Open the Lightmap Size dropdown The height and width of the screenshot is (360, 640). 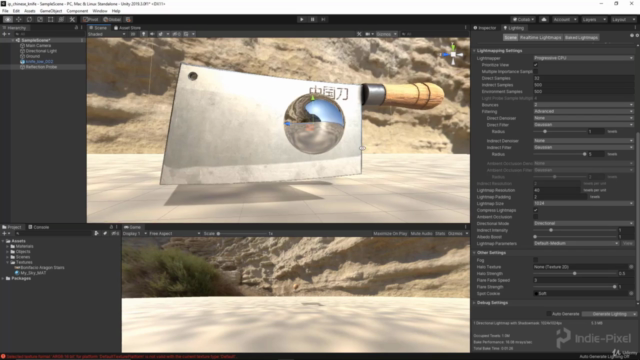coord(584,203)
